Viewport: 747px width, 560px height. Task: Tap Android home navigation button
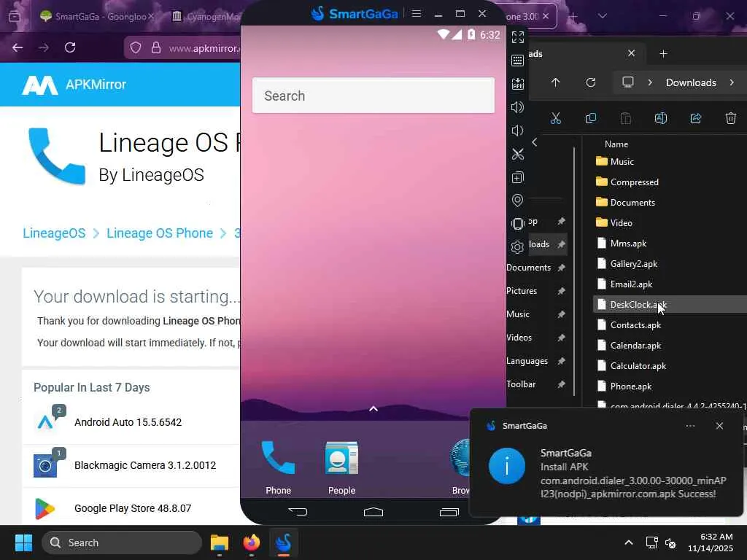click(x=373, y=512)
